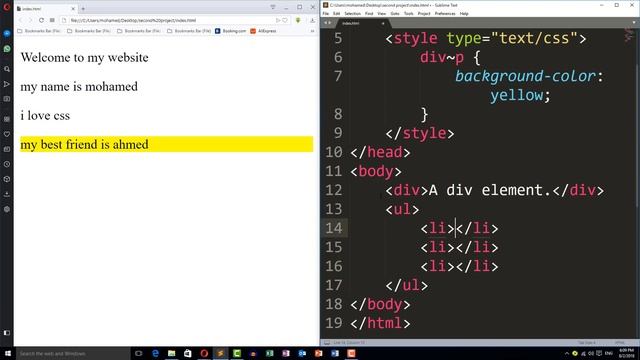Open the Tab Size selector in status bar
Screen dimensions: 640x360
point(587,343)
